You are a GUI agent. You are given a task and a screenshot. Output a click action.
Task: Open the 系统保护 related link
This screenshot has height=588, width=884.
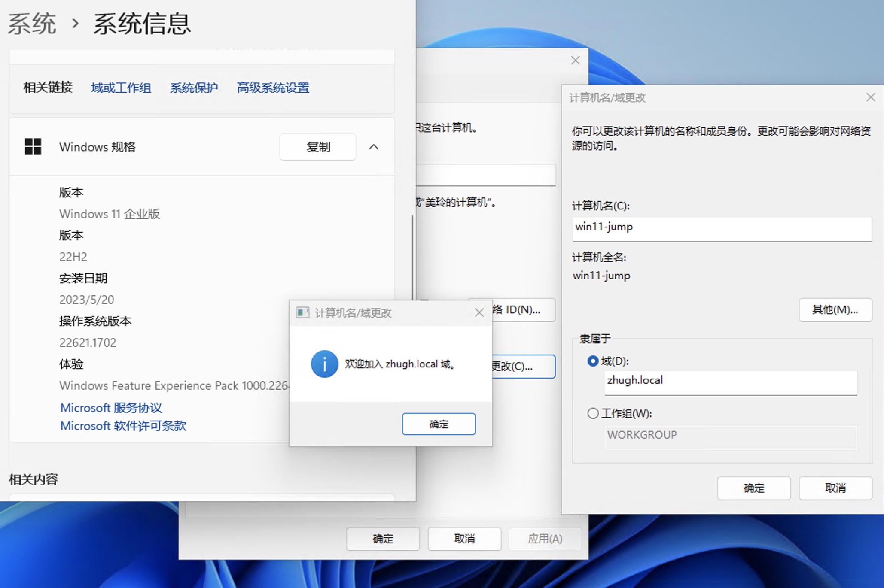click(x=194, y=88)
